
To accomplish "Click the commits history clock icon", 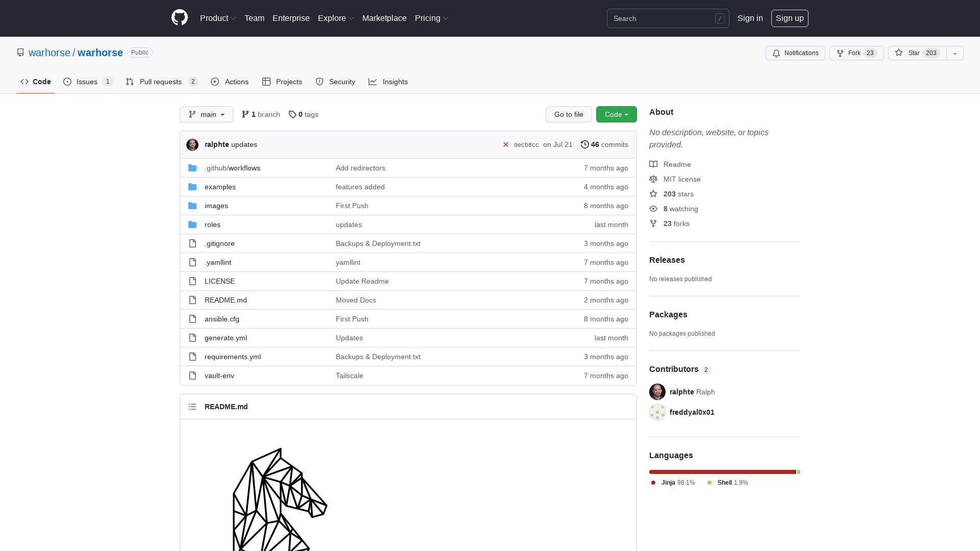I will pos(585,144).
